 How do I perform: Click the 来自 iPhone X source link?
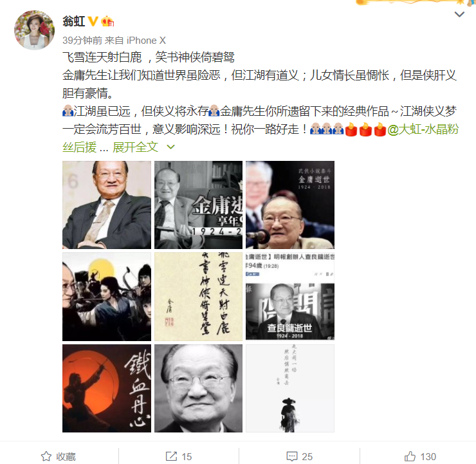tap(135, 41)
